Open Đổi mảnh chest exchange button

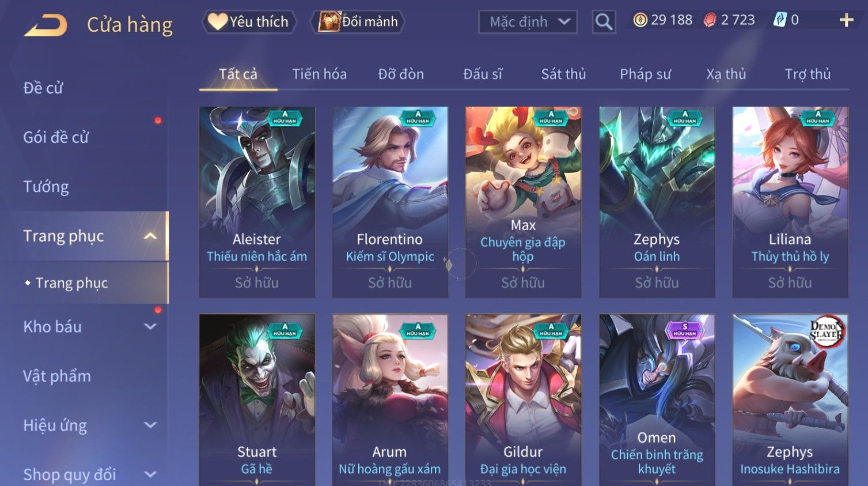pos(358,22)
